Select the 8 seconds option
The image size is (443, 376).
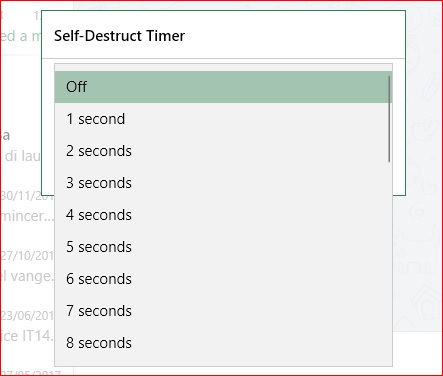point(223,343)
